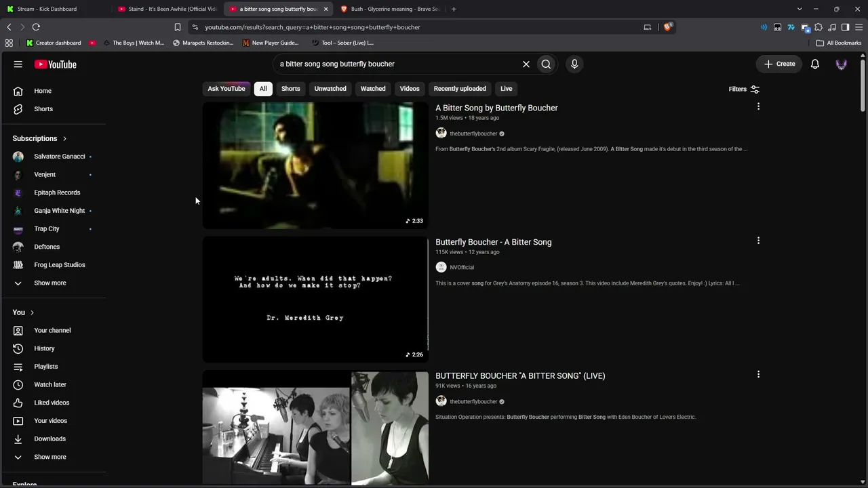Viewport: 868px width, 488px height.
Task: Filter results by the Unwatched chip
Action: (330, 89)
